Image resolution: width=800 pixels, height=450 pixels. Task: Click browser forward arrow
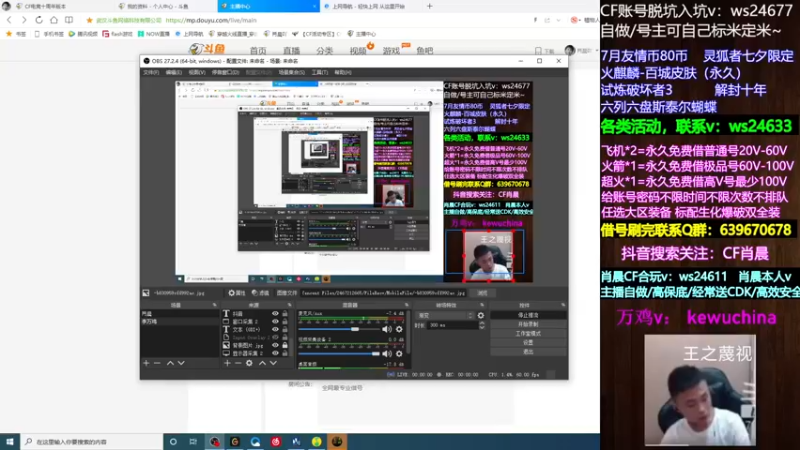tap(23, 20)
